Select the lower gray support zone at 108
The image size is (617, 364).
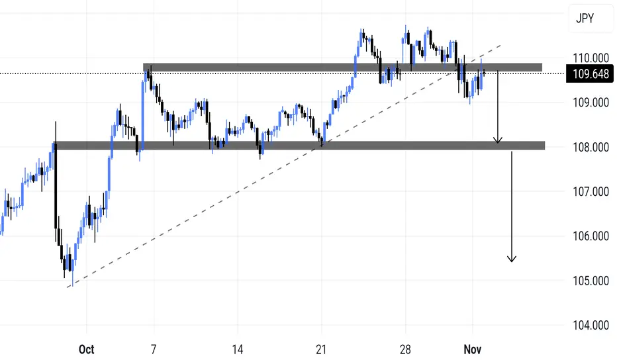(299, 146)
